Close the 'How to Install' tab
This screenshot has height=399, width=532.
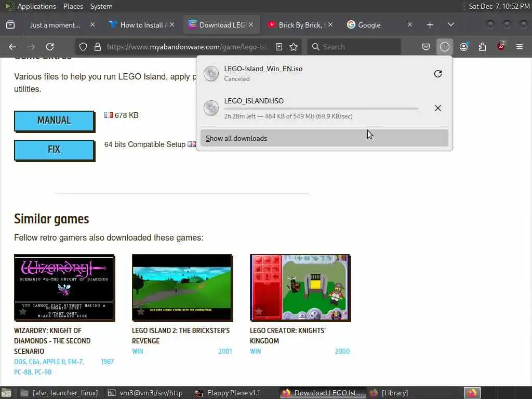(x=172, y=25)
